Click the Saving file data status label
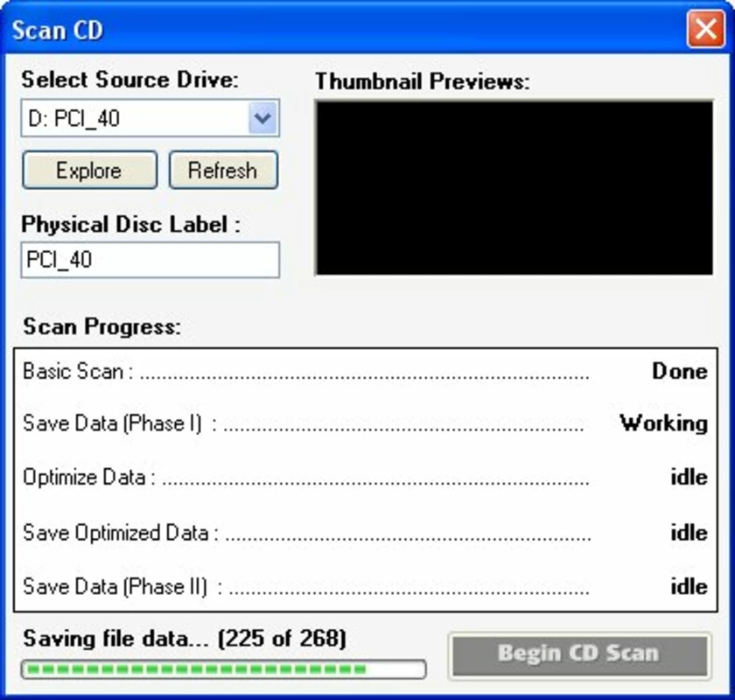735x700 pixels. pyautogui.click(x=185, y=639)
